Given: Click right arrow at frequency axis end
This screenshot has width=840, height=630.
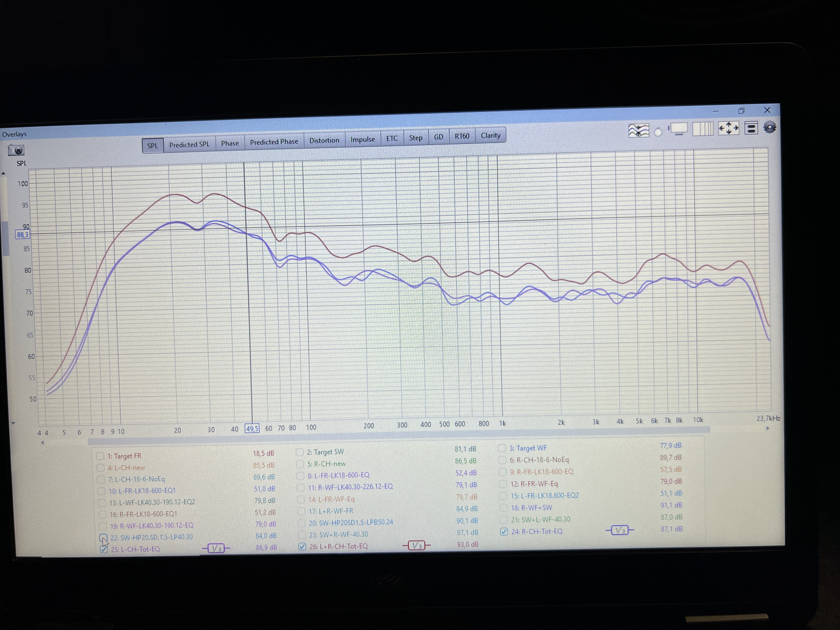Looking at the screenshot, I should pos(767,428).
